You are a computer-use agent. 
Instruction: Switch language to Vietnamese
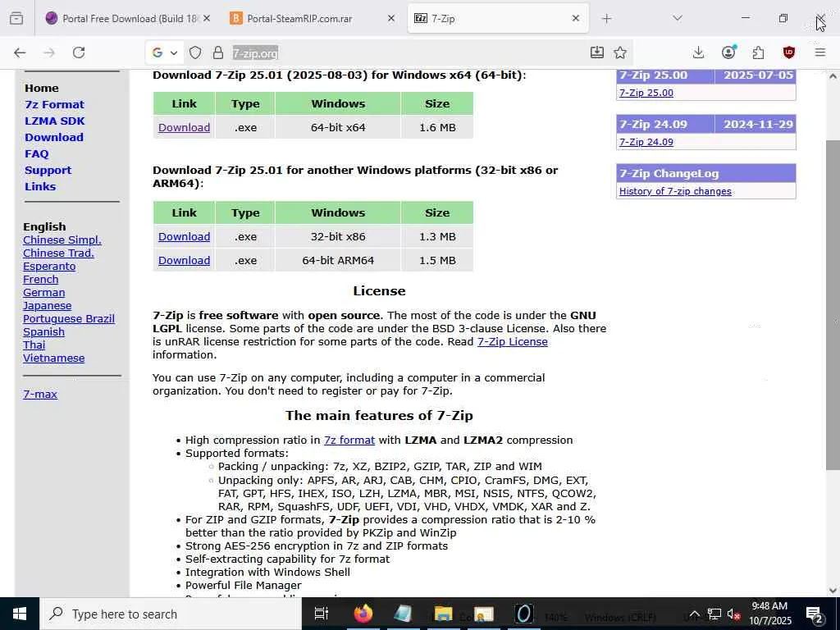[53, 358]
